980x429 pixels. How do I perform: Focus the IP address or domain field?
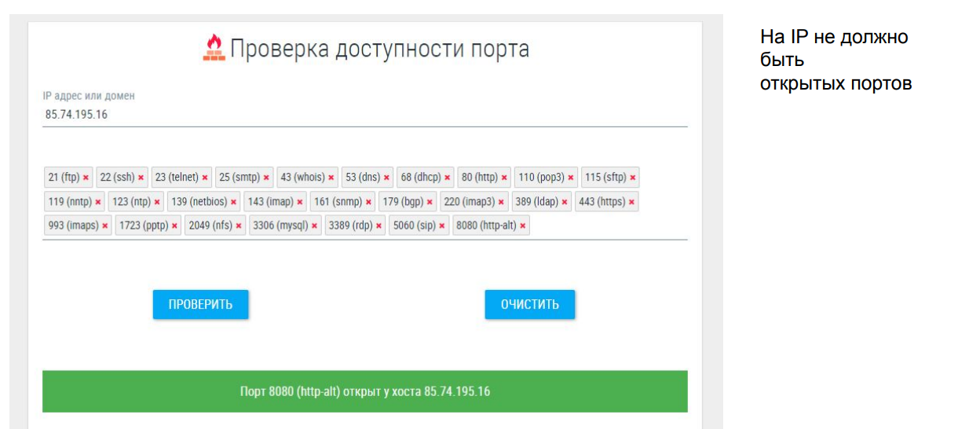pyautogui.click(x=364, y=115)
